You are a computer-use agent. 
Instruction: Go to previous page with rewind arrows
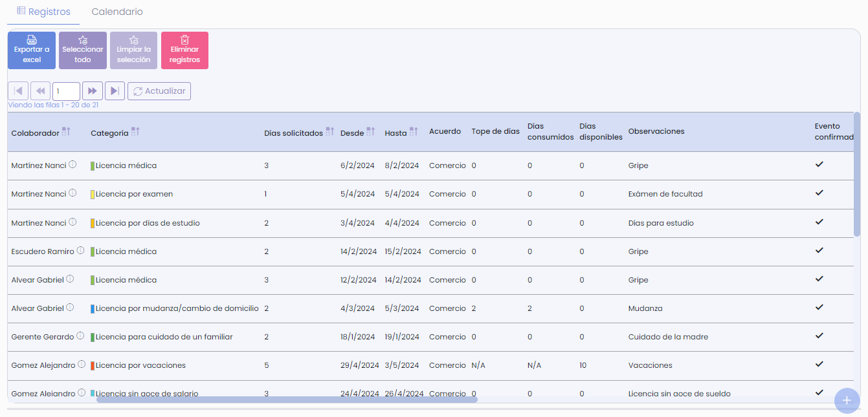(40, 91)
